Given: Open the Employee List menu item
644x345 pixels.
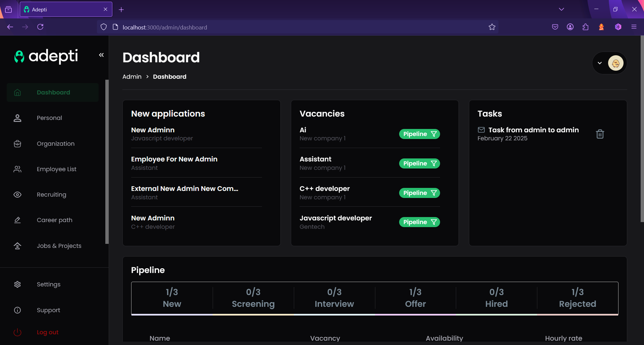Looking at the screenshot, I should point(56,169).
